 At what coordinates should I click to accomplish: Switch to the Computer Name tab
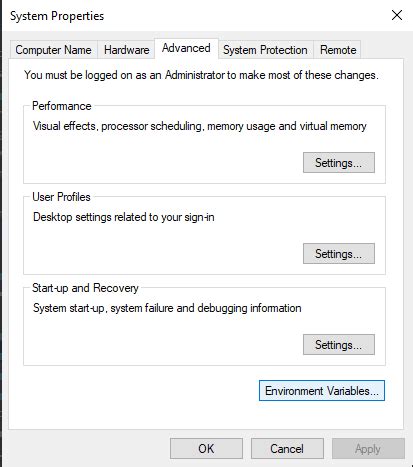[x=53, y=50]
